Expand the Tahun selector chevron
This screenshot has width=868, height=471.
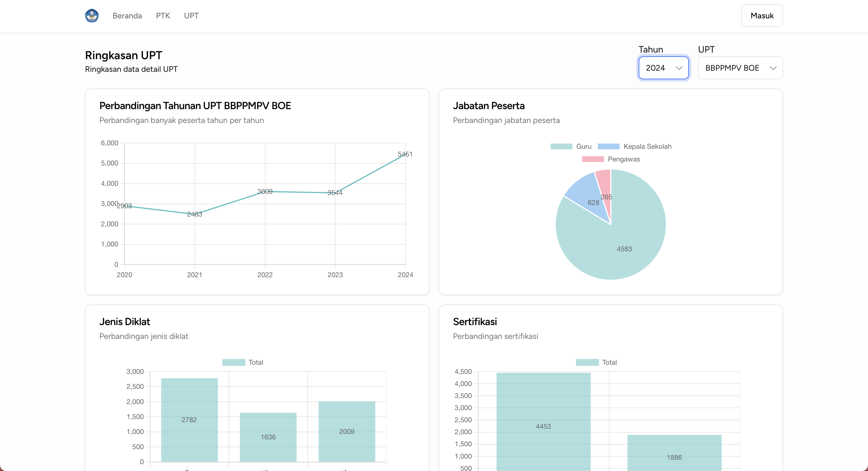click(679, 68)
